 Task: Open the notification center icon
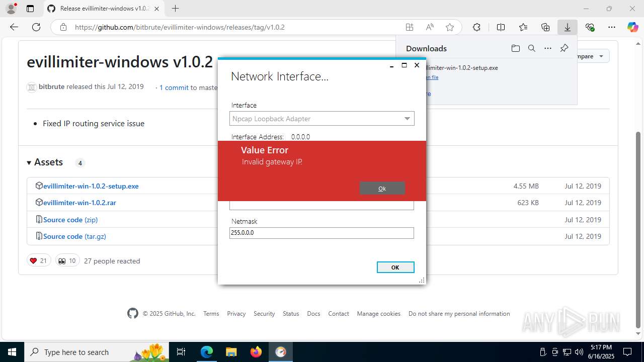(627, 352)
